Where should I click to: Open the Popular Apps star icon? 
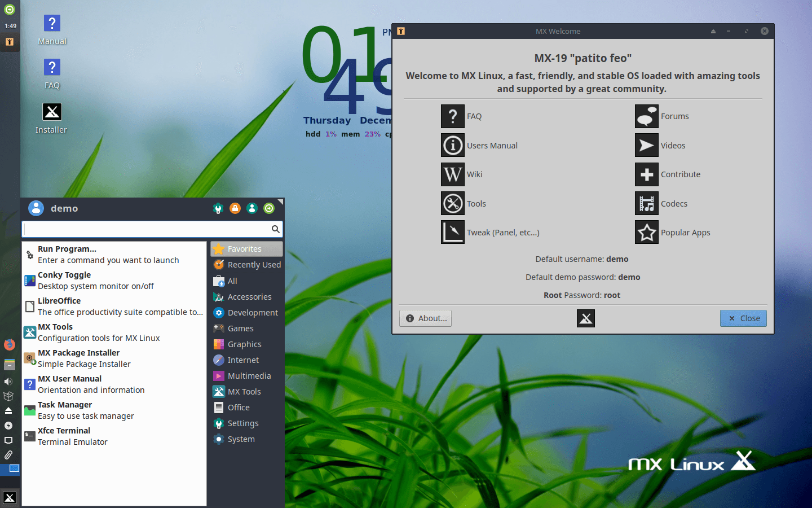647,232
